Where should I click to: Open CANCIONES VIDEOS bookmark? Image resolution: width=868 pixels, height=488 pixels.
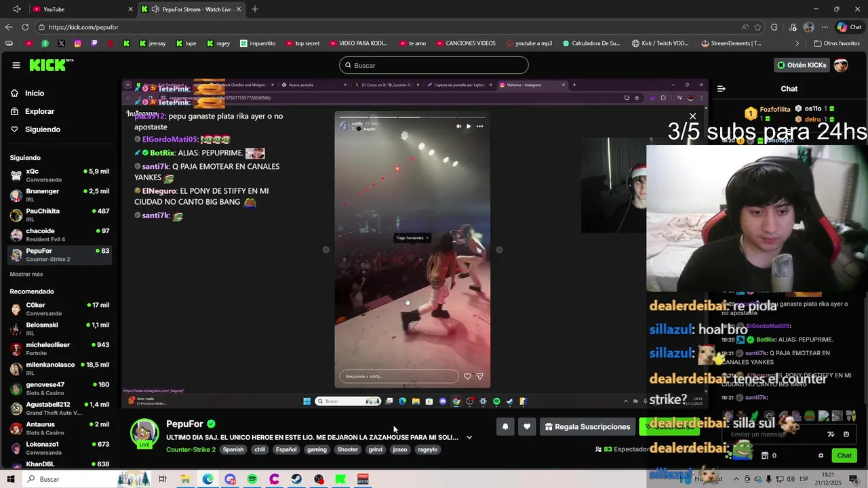(x=465, y=43)
